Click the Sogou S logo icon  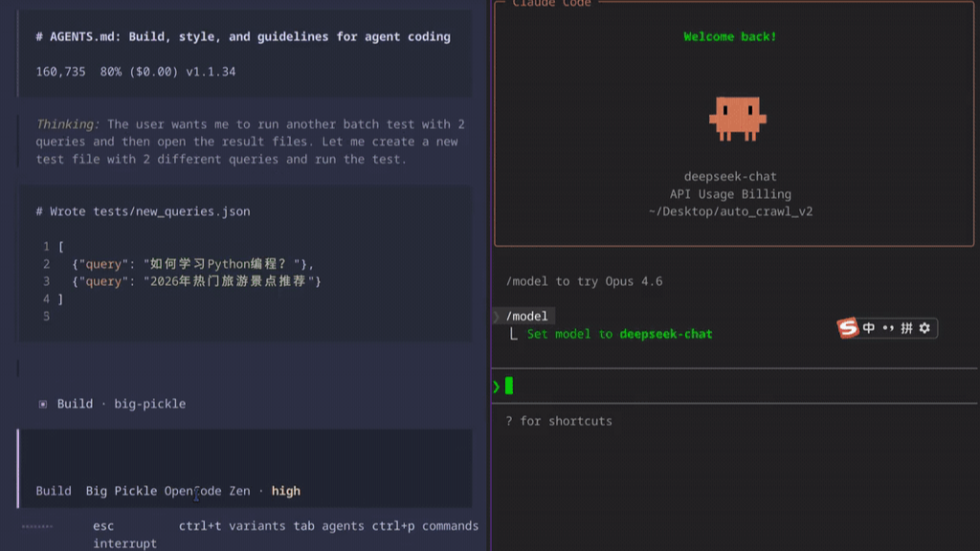[x=848, y=327]
